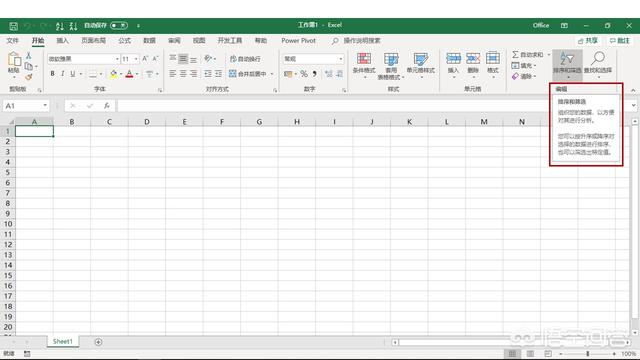Expand the font name dropdown
The height and width of the screenshot is (360, 640).
click(x=117, y=59)
